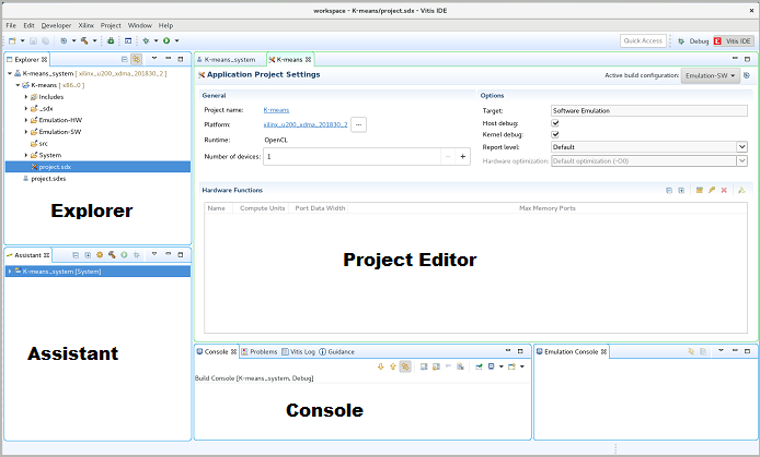This screenshot has height=457, width=760.
Task: Click Expand All icon in Assistant panel
Action: tap(88, 255)
